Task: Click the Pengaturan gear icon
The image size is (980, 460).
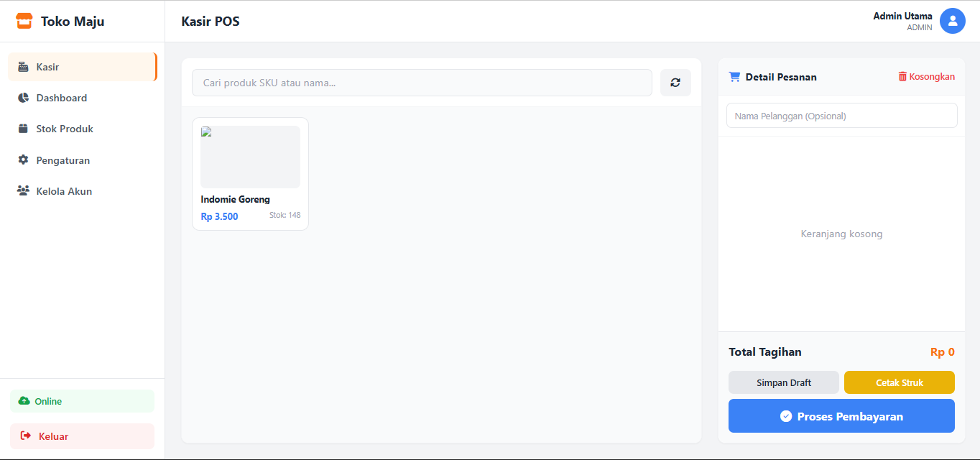Action: point(23,160)
